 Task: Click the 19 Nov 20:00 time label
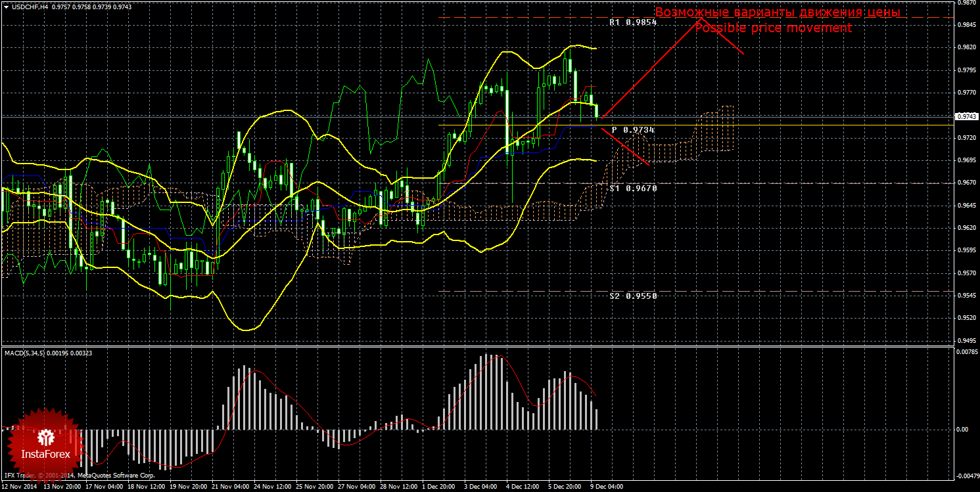tap(189, 487)
